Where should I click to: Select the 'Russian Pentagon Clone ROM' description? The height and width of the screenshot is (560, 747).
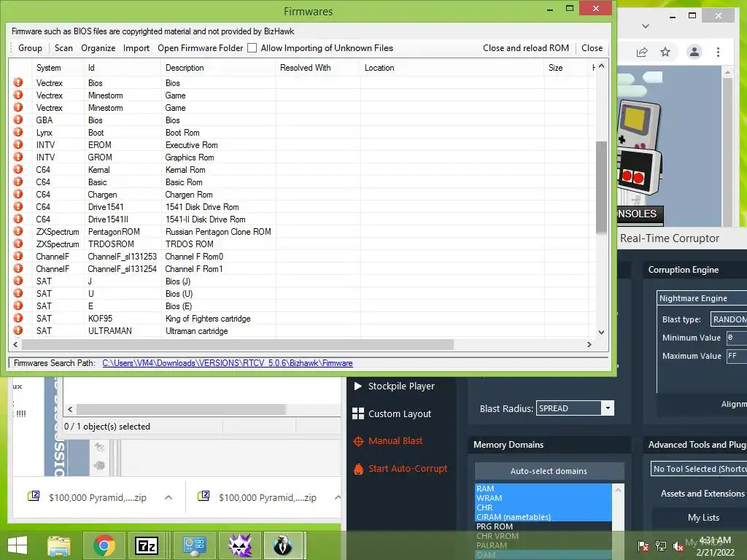tap(218, 232)
